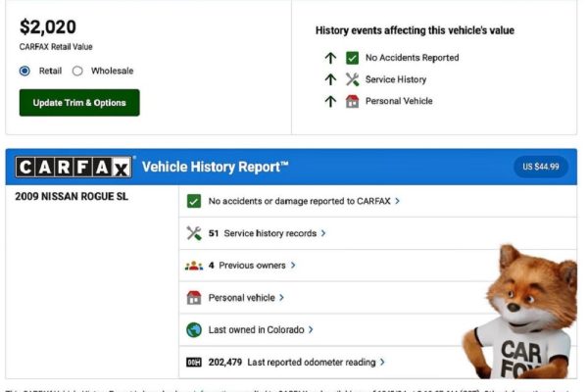The image size is (588, 392).
Task: Click the green check icon for no accidents or damage
Action: 194,201
